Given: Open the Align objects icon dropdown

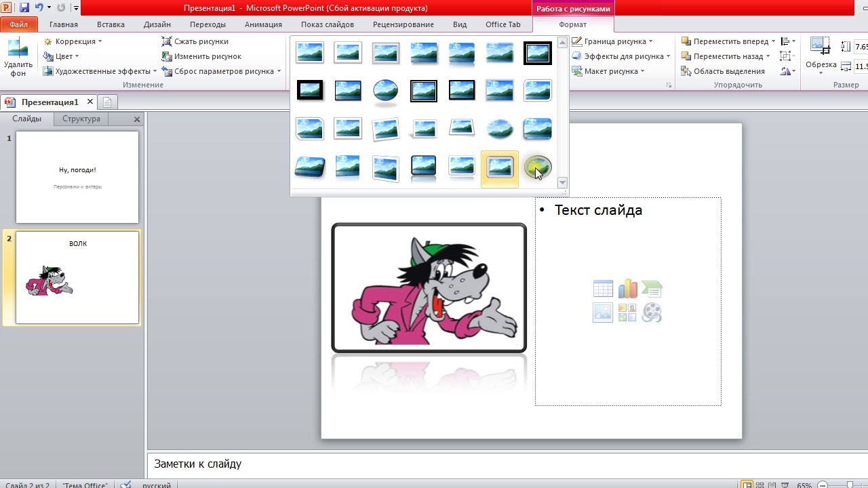Looking at the screenshot, I should [x=789, y=41].
